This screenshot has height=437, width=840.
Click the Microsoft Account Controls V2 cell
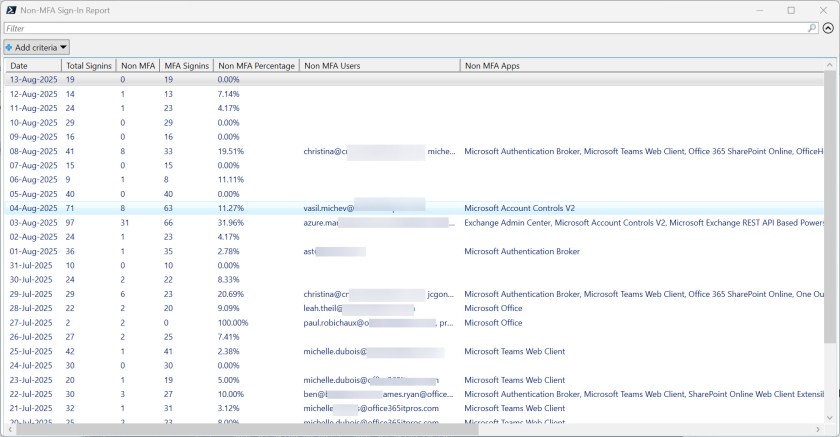coord(520,208)
